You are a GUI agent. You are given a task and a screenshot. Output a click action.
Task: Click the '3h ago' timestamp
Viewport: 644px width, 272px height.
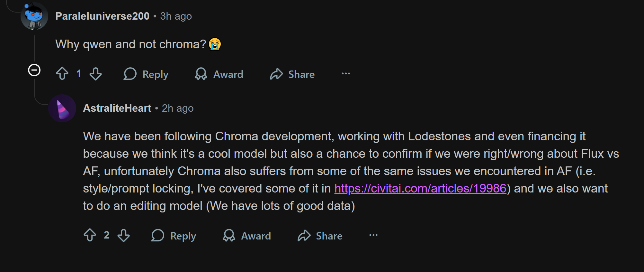click(176, 16)
